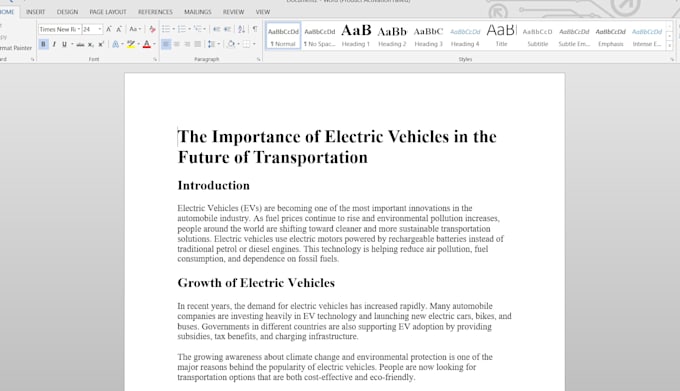This screenshot has height=391, width=680.
Task: Open the font color dropdown arrow
Action: point(154,44)
